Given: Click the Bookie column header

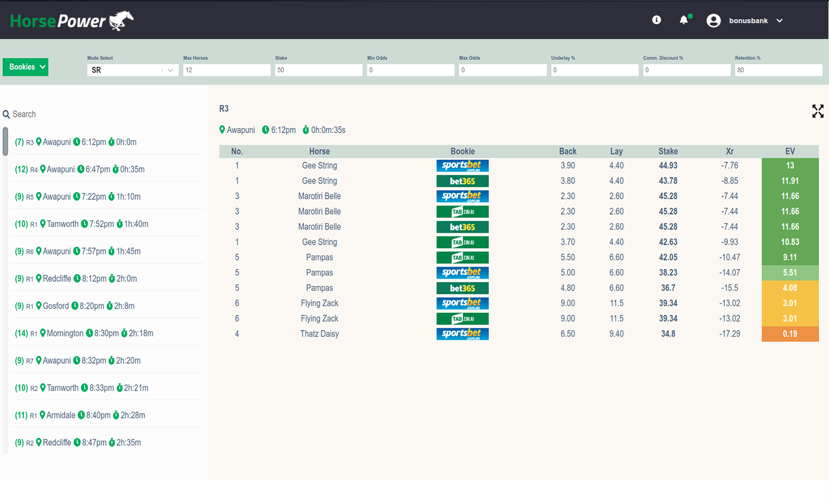Looking at the screenshot, I should pos(462,151).
